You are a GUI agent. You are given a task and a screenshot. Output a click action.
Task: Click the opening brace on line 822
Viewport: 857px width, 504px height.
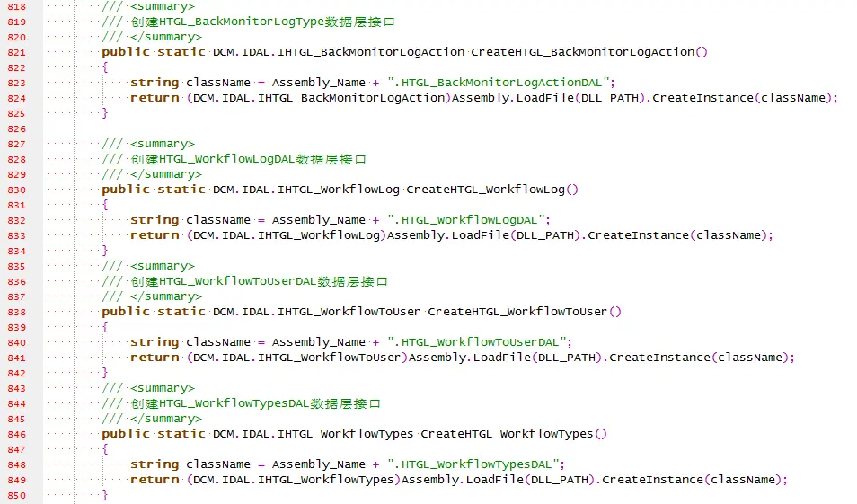coord(105,67)
